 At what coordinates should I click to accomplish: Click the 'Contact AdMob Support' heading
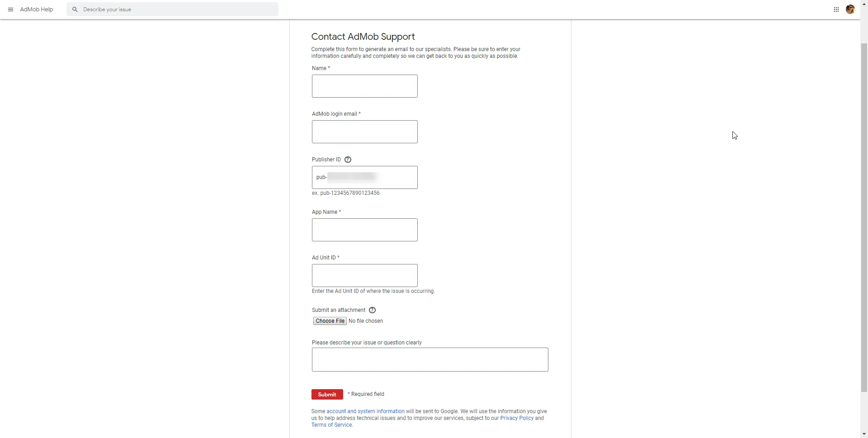pyautogui.click(x=363, y=37)
